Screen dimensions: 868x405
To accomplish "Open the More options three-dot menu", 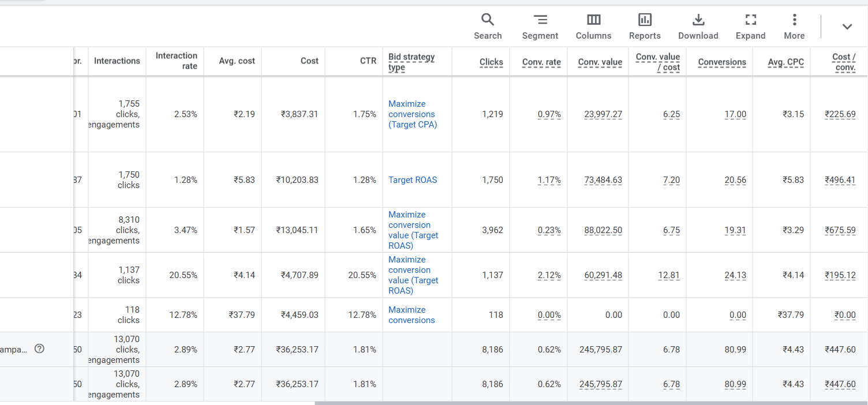I will coord(794,27).
